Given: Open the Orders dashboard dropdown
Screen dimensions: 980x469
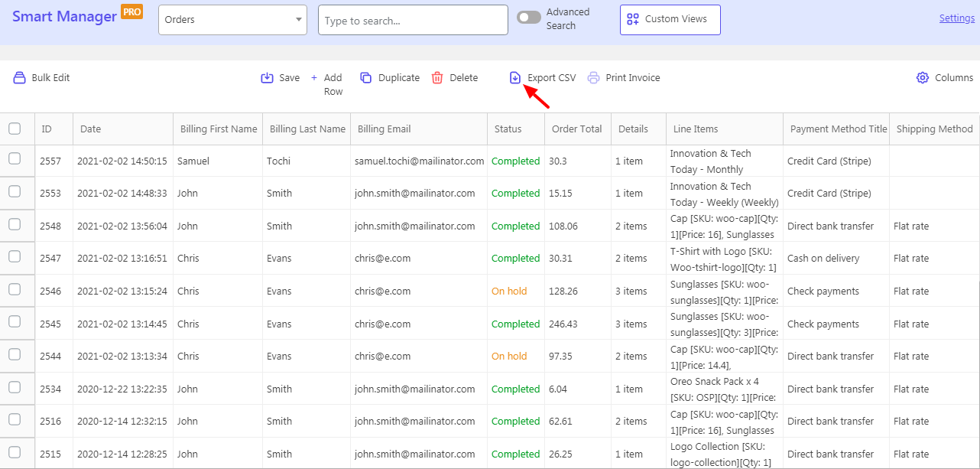Looking at the screenshot, I should pos(232,20).
